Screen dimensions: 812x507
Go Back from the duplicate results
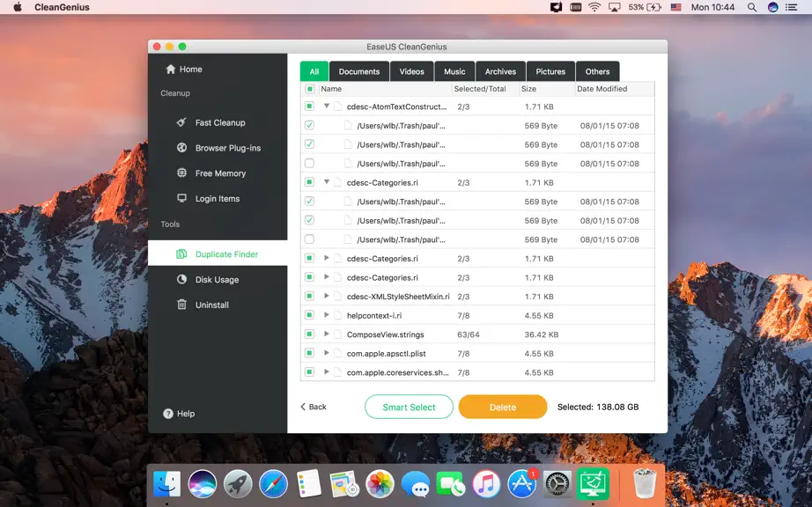pyautogui.click(x=314, y=407)
